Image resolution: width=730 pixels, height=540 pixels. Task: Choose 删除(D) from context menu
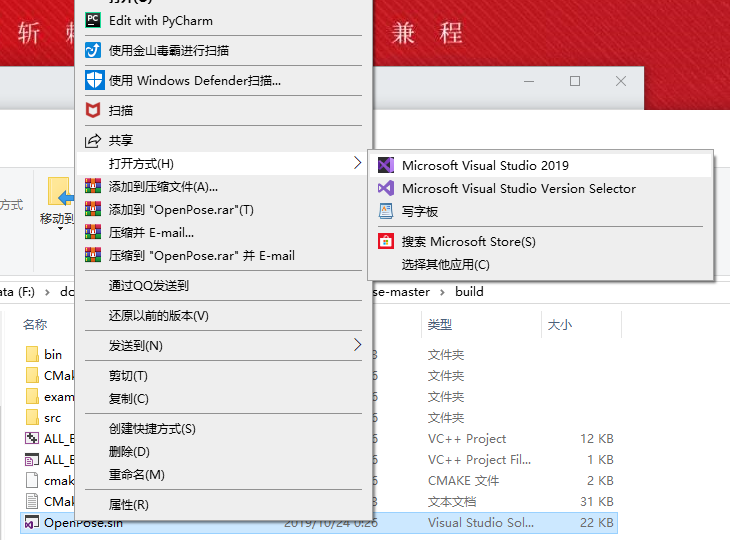click(x=129, y=452)
